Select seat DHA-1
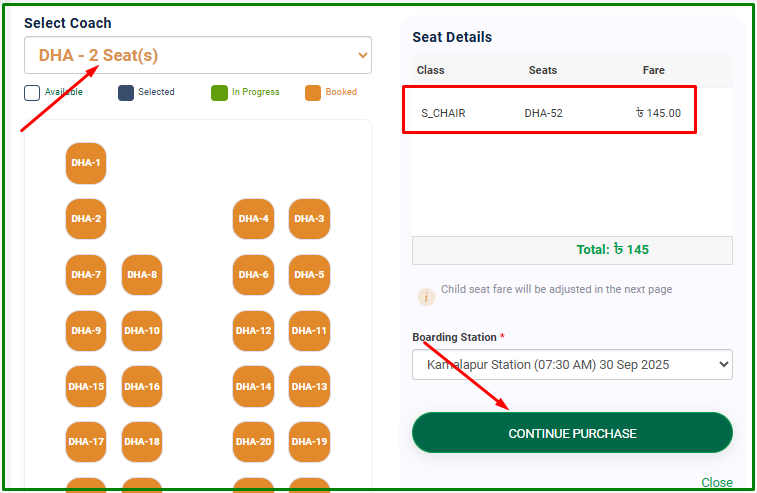Image resolution: width=757 pixels, height=493 pixels. (85, 163)
